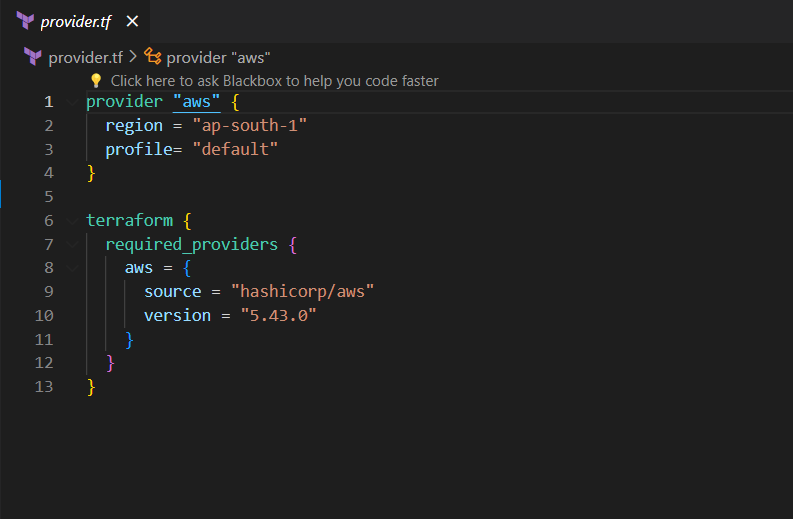Collapse required_providers block on line 7
This screenshot has width=793, height=519.
(72, 245)
